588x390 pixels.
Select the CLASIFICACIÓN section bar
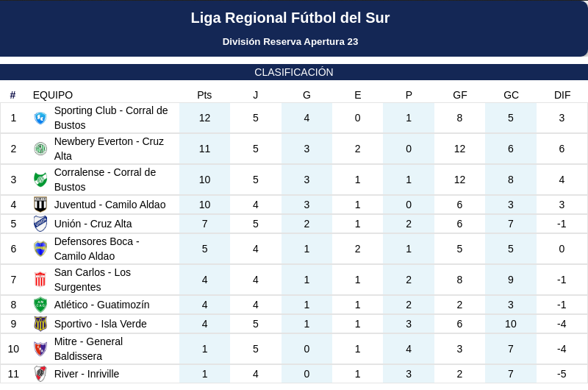pyautogui.click(x=294, y=72)
